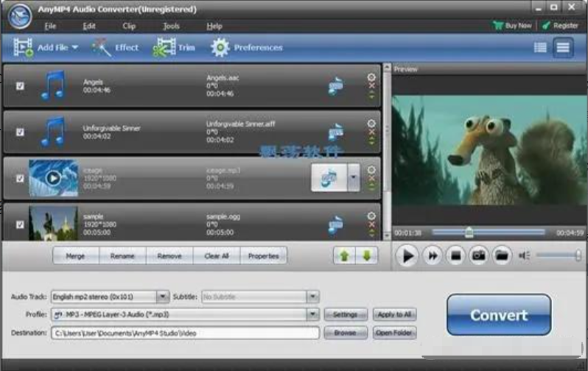588x371 pixels.
Task: Click output format icon for Unforgivable Sinner row
Action: tap(335, 132)
